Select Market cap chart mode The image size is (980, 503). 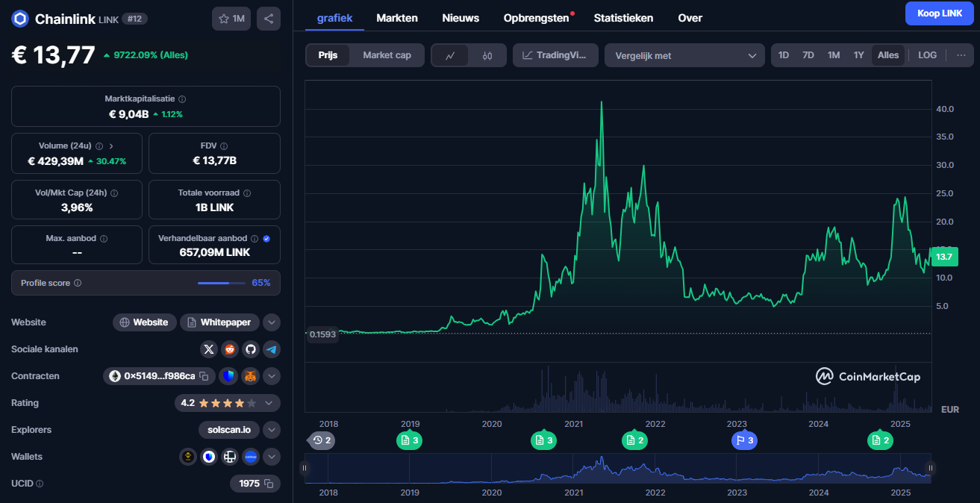click(387, 55)
